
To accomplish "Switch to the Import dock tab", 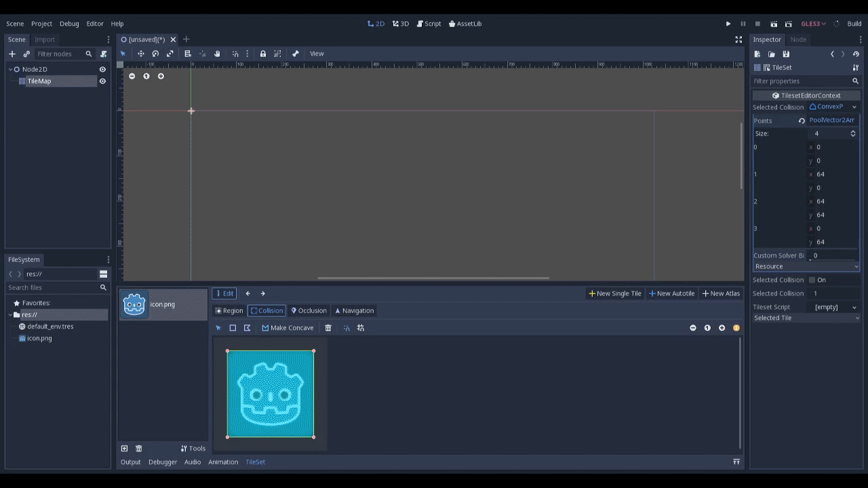I will tap(45, 39).
